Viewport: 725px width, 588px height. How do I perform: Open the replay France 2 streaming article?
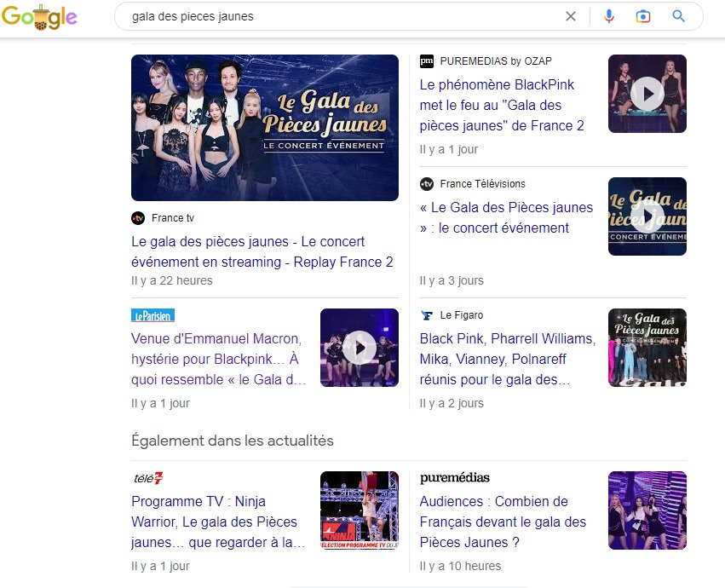(x=262, y=251)
